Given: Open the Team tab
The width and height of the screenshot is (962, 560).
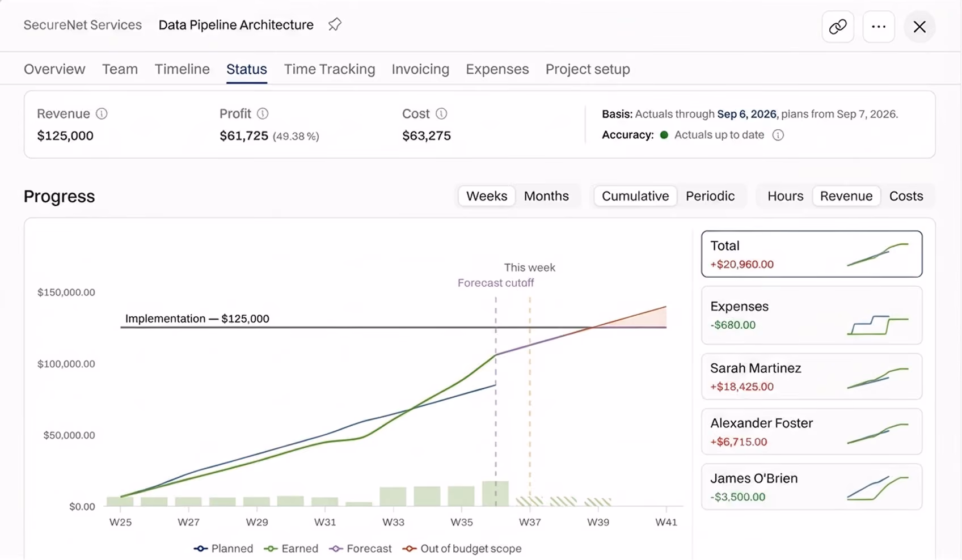Looking at the screenshot, I should (x=120, y=69).
